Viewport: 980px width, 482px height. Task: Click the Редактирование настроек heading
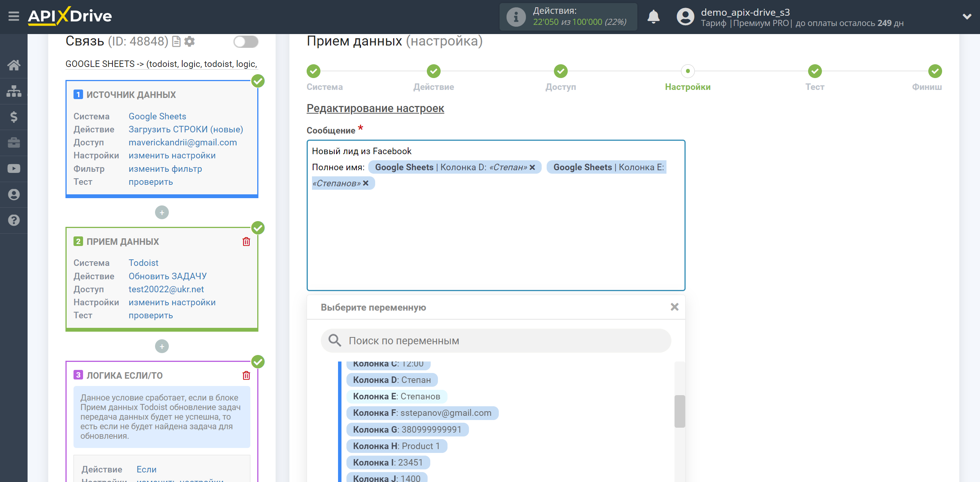[x=375, y=108]
